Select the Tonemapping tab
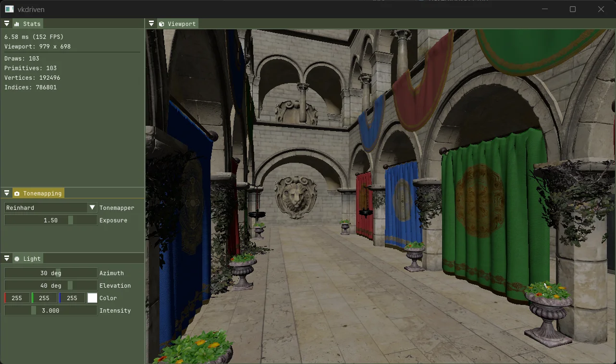 pos(38,193)
